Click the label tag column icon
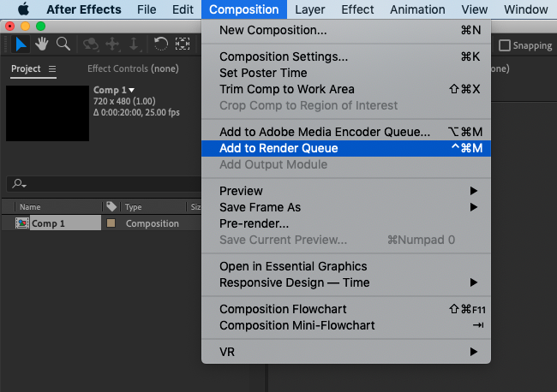 coord(111,206)
